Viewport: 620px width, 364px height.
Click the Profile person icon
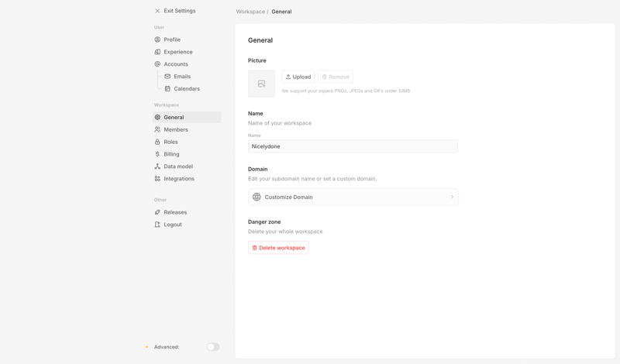[x=157, y=39]
